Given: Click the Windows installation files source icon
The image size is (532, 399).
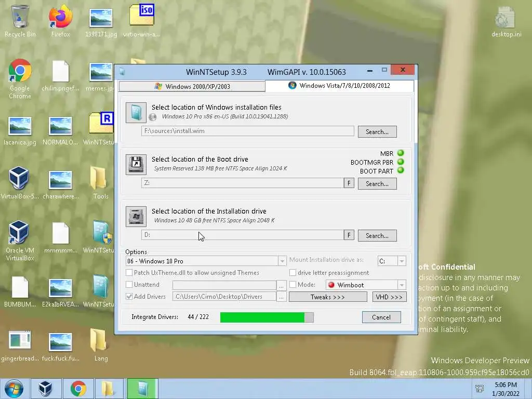Looking at the screenshot, I should coord(136,112).
